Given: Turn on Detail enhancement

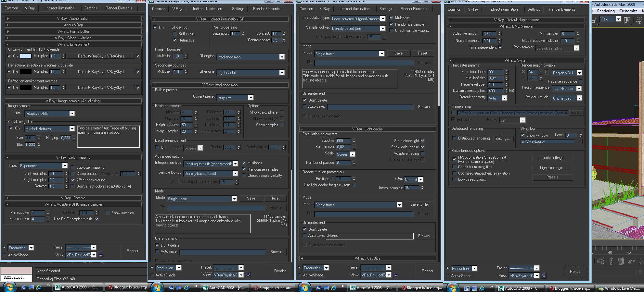Looking at the screenshot, I should click(x=157, y=147).
